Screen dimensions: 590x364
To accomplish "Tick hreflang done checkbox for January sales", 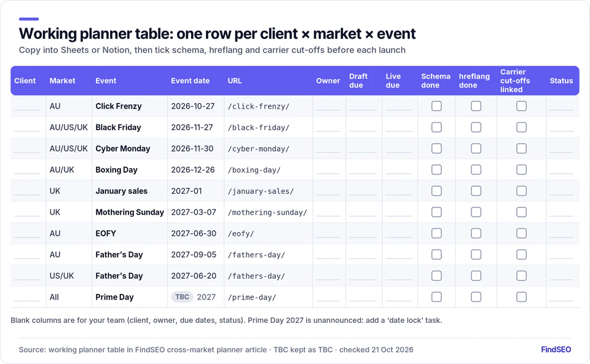I will coord(476,191).
